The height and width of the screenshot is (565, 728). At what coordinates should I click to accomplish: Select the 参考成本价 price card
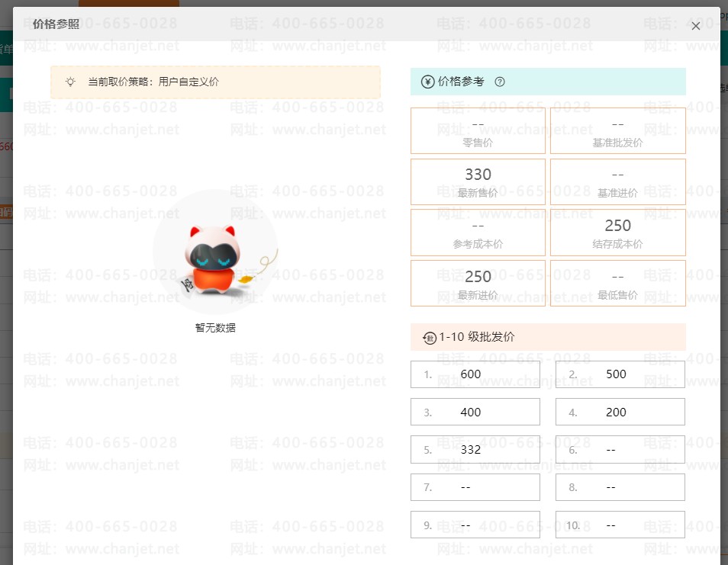(x=478, y=233)
